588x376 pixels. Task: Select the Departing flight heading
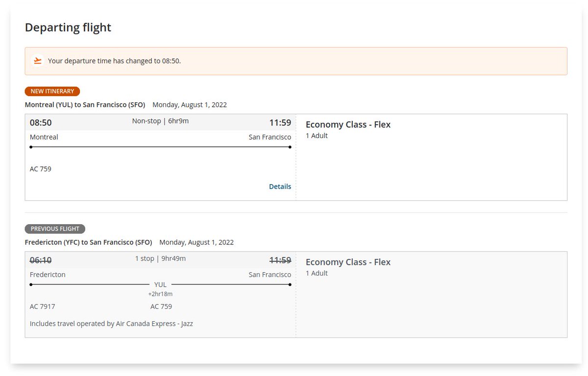click(x=68, y=27)
